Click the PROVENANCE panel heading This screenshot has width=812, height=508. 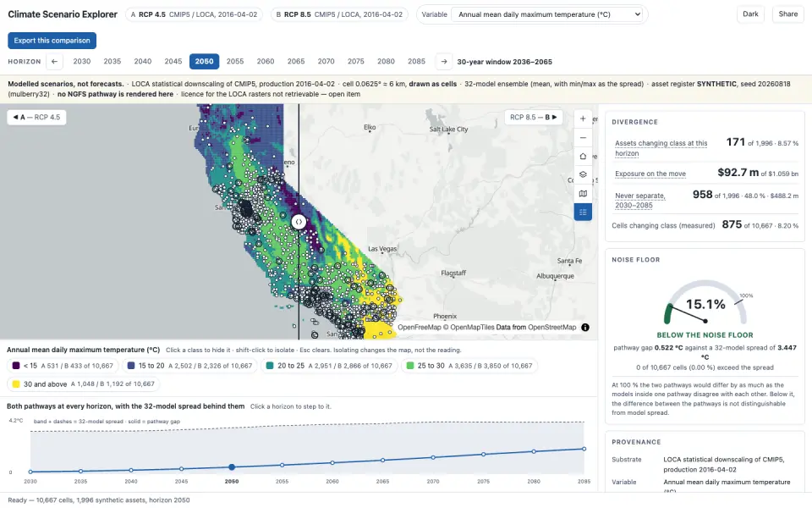(x=636, y=442)
